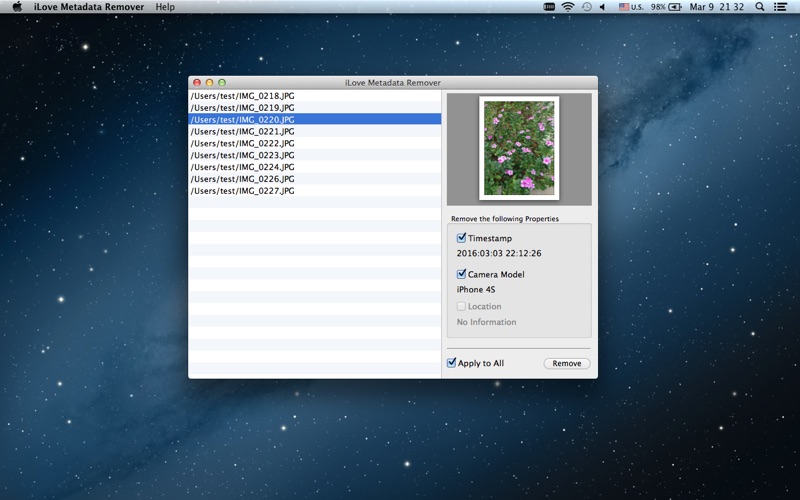The height and width of the screenshot is (500, 800).
Task: Minimize window with the yellow button
Action: click(x=209, y=83)
